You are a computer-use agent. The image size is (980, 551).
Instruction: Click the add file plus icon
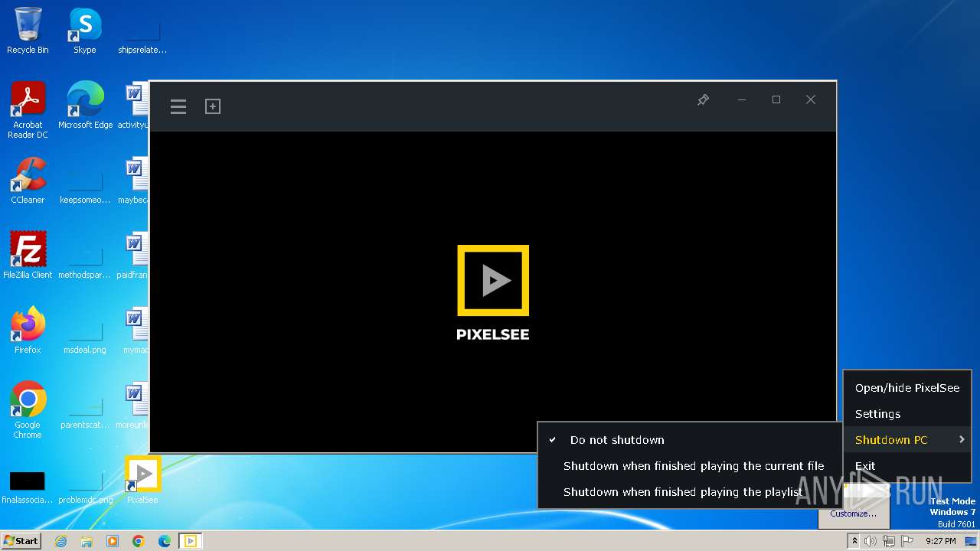pyautogui.click(x=213, y=106)
